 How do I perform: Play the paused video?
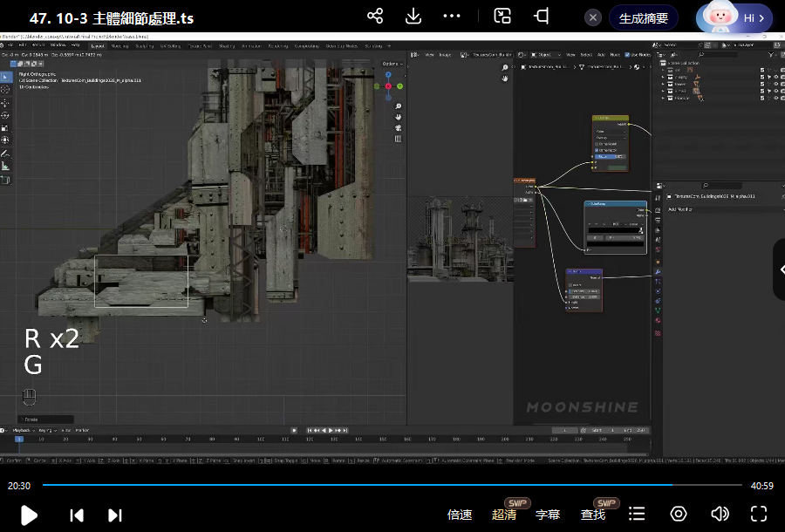coord(29,515)
